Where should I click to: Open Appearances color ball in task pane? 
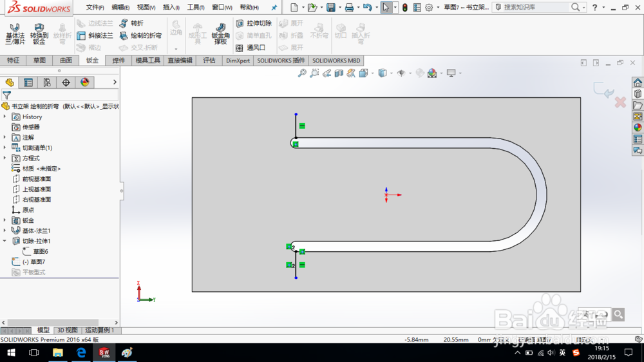(x=638, y=128)
